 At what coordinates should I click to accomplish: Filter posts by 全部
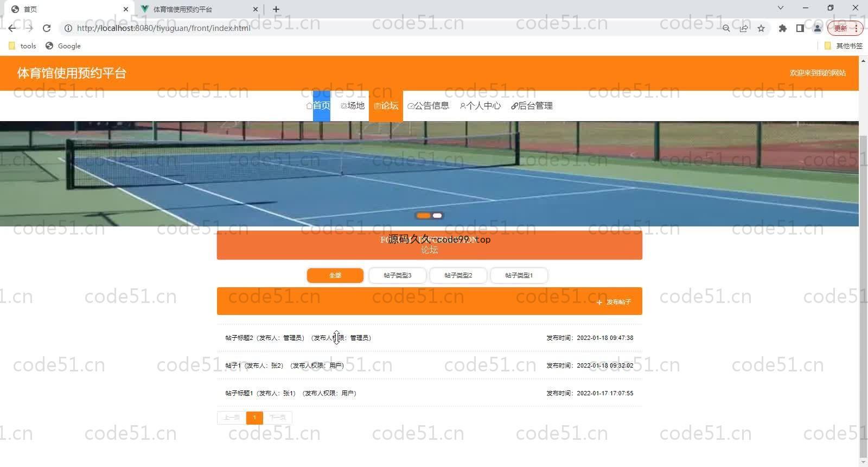coord(335,275)
